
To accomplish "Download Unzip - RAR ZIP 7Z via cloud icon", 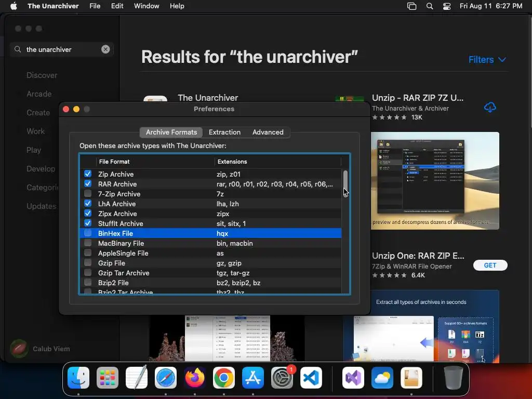I will [489, 108].
